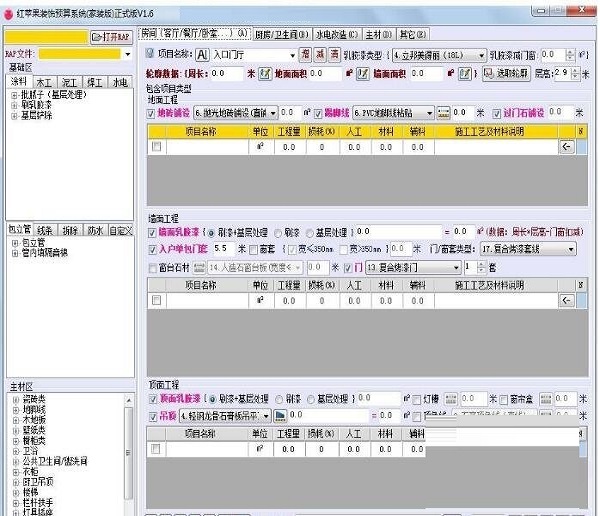Click the edit icon after 墙面面积 field

[465, 73]
